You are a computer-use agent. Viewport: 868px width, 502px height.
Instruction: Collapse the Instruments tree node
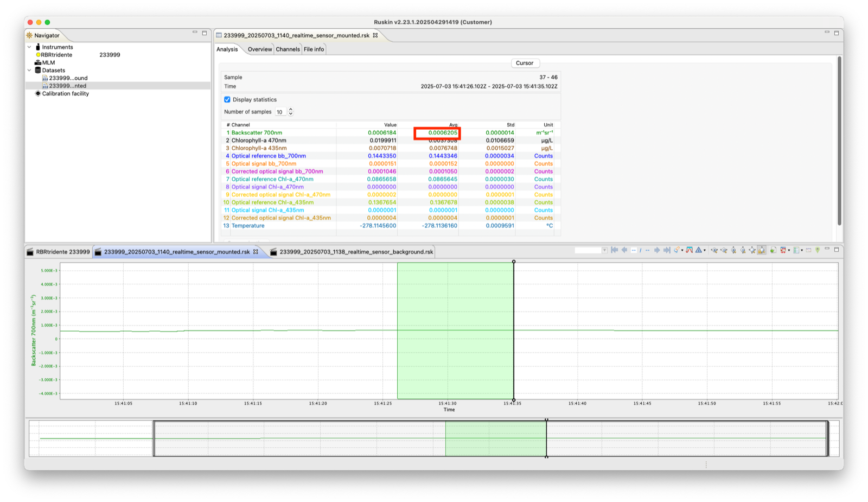[x=29, y=47]
